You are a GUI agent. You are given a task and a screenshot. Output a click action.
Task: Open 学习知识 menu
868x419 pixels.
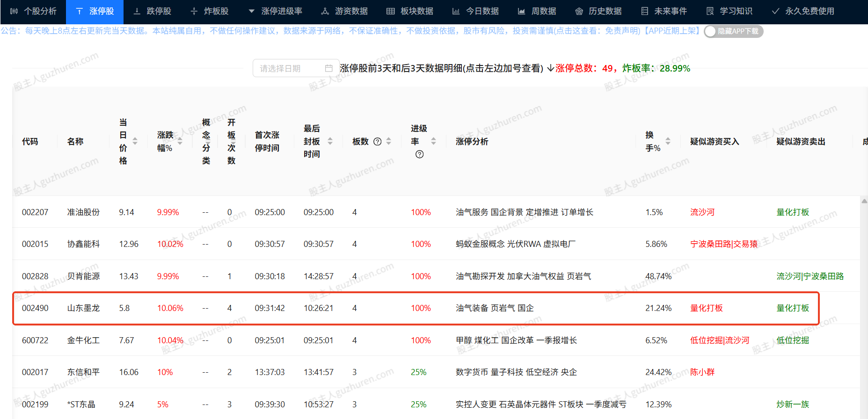(x=729, y=11)
